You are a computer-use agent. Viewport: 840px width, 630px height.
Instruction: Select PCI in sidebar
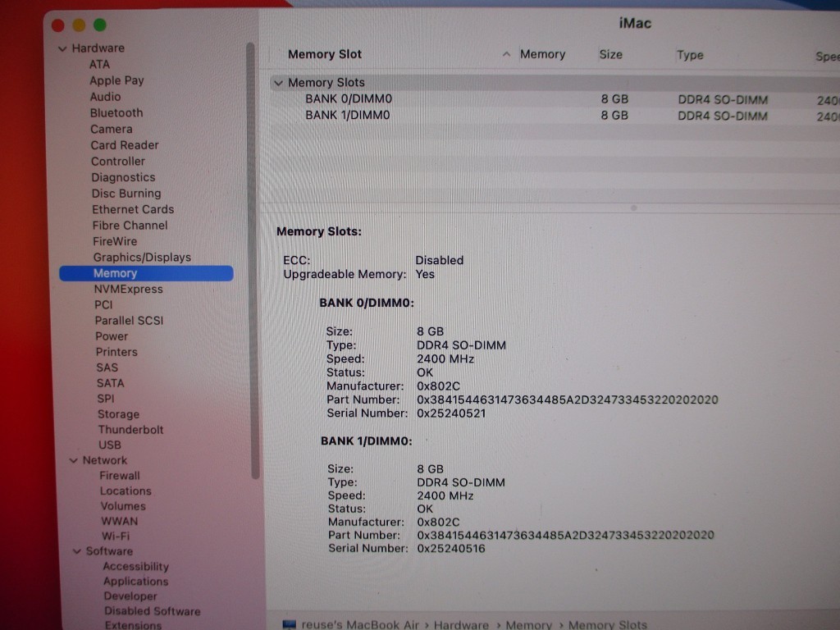click(x=104, y=305)
